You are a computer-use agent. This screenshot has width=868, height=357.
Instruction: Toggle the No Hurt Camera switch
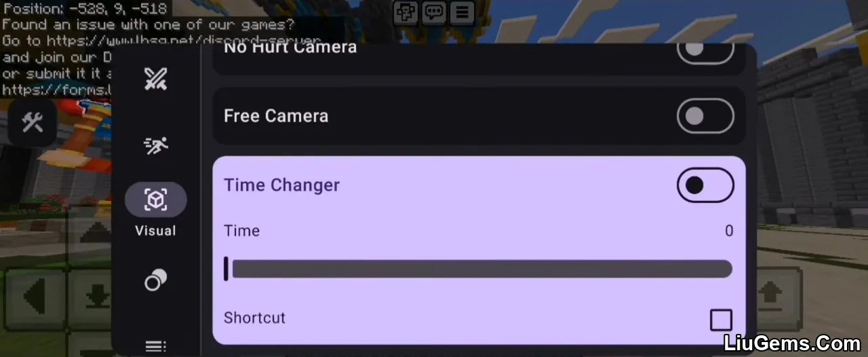(705, 50)
